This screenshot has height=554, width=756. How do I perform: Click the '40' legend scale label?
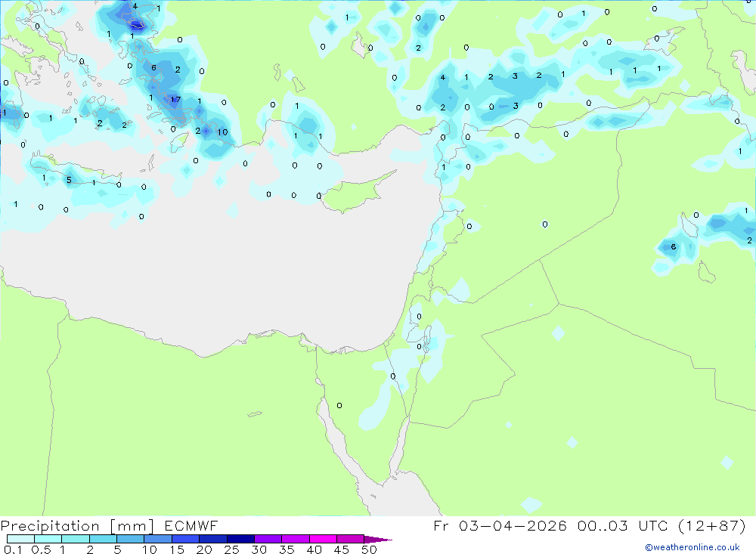[x=314, y=549]
